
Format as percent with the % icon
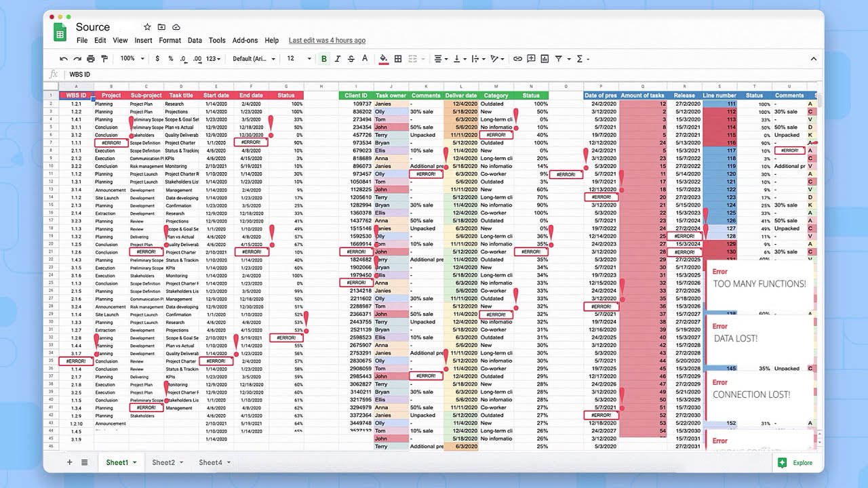tap(170, 59)
